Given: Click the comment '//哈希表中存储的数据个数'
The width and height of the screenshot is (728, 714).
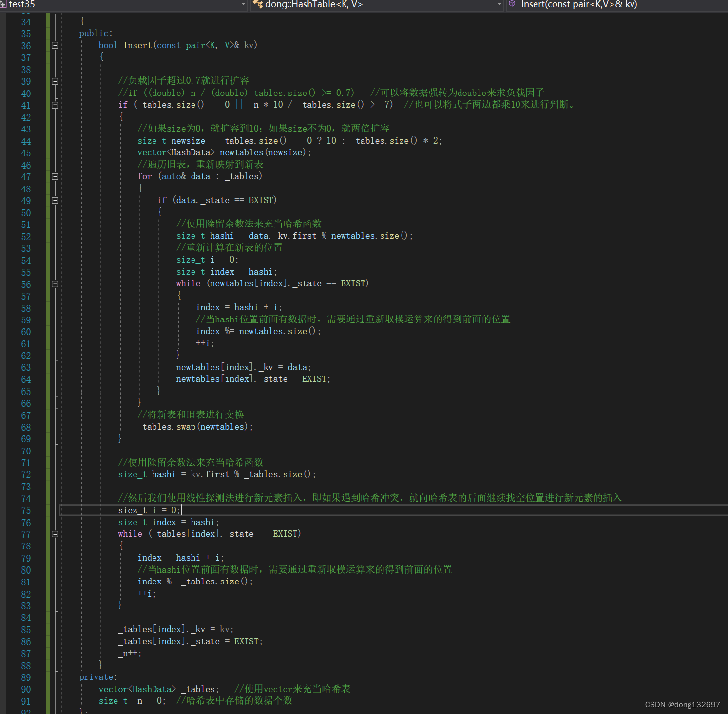Looking at the screenshot, I should pos(234,701).
